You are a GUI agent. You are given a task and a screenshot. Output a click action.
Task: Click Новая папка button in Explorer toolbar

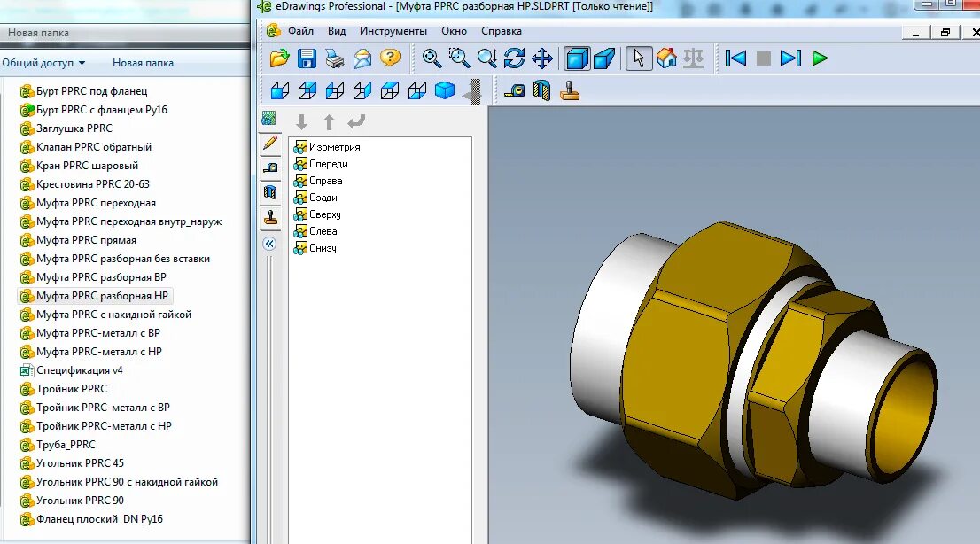coord(144,63)
